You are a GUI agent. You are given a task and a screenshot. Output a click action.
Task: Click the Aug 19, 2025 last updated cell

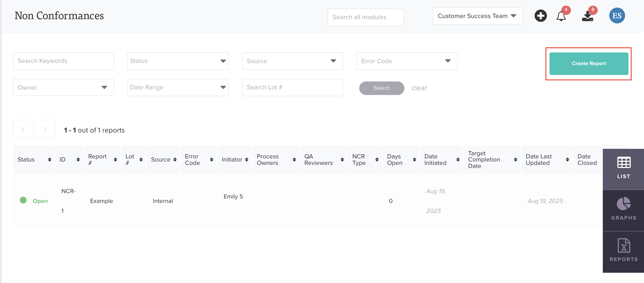pos(545,201)
